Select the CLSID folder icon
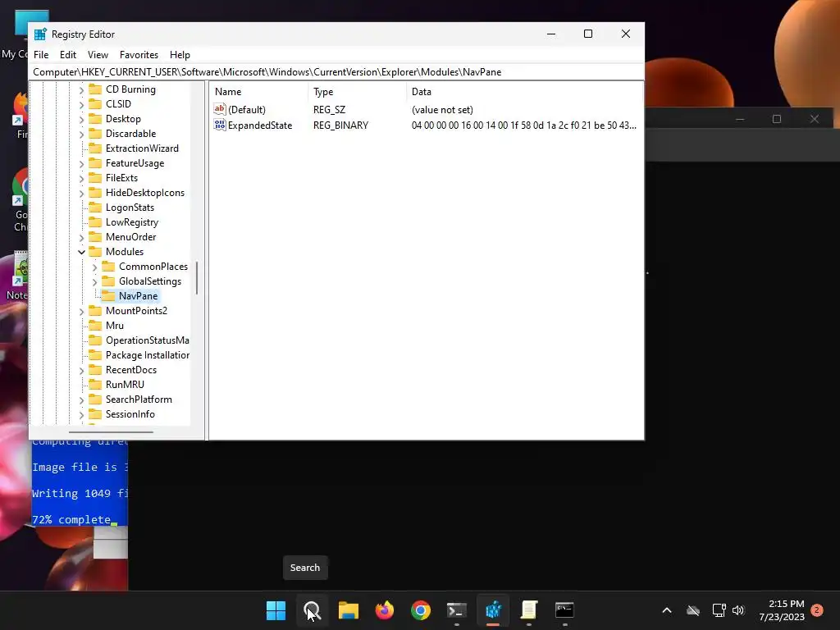The image size is (840, 630). [x=95, y=104]
